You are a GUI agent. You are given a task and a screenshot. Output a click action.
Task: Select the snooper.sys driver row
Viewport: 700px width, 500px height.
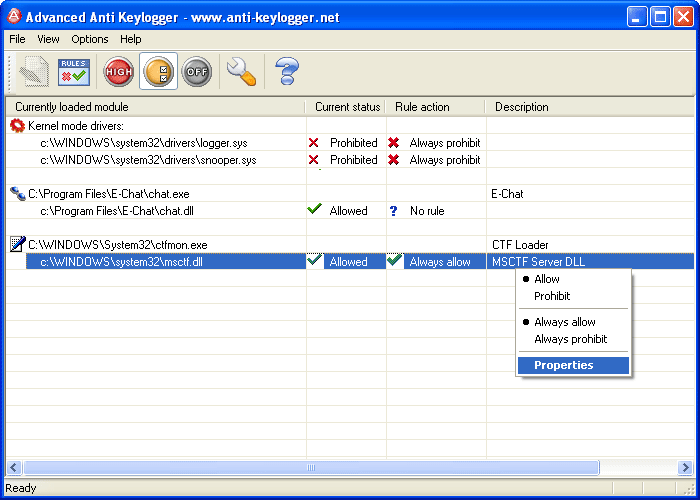click(x=350, y=160)
